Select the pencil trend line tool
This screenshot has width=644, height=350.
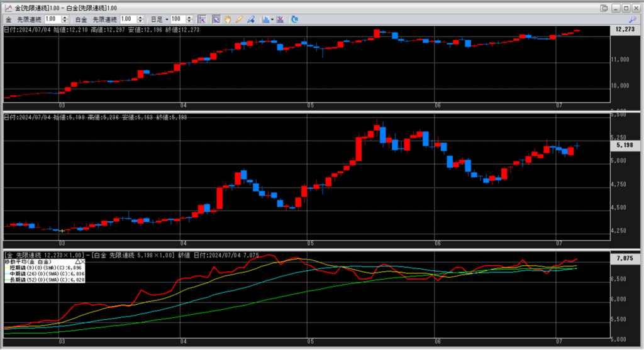point(239,19)
